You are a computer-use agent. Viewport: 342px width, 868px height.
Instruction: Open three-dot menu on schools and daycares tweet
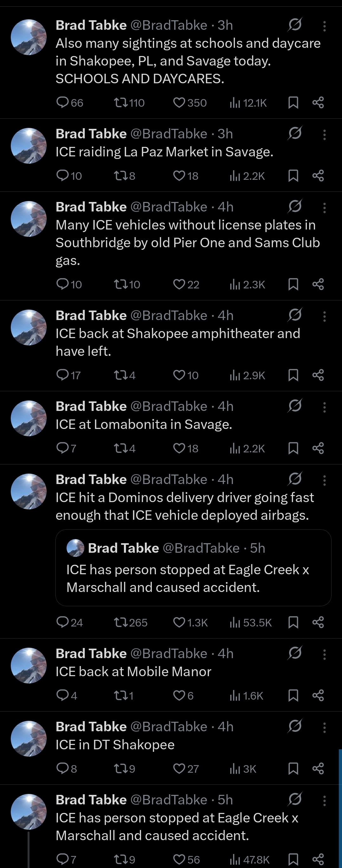pos(325,26)
